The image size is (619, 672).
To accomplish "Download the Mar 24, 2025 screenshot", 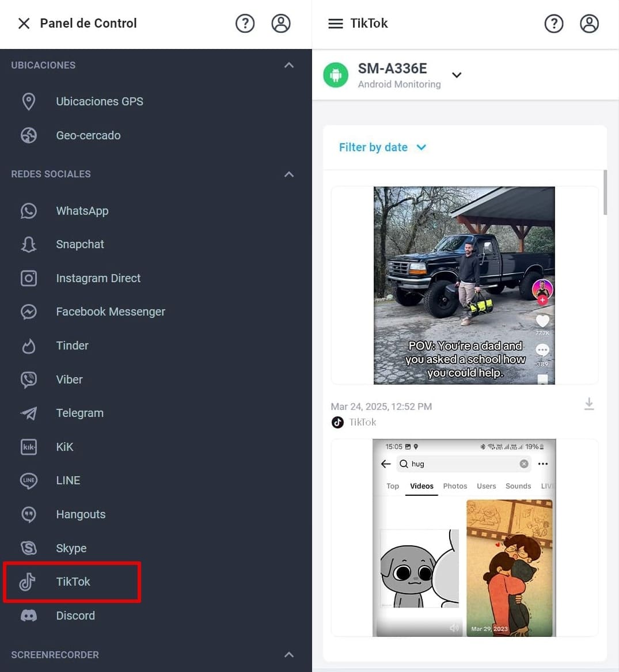I will click(589, 404).
